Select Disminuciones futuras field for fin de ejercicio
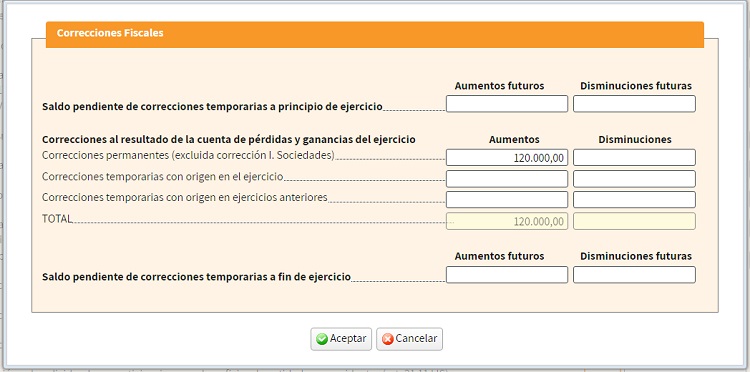 coord(634,275)
